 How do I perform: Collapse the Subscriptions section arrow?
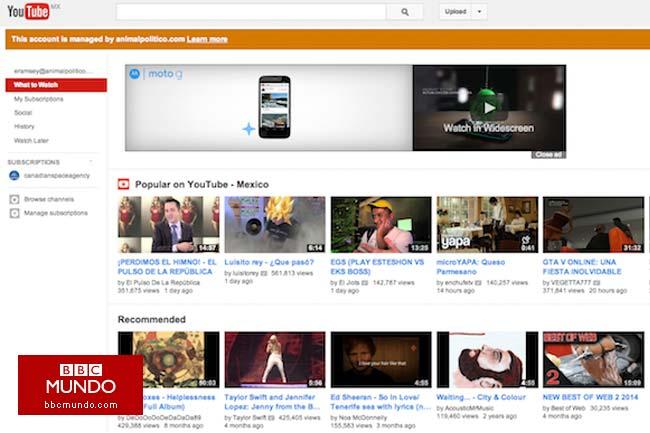(89, 161)
